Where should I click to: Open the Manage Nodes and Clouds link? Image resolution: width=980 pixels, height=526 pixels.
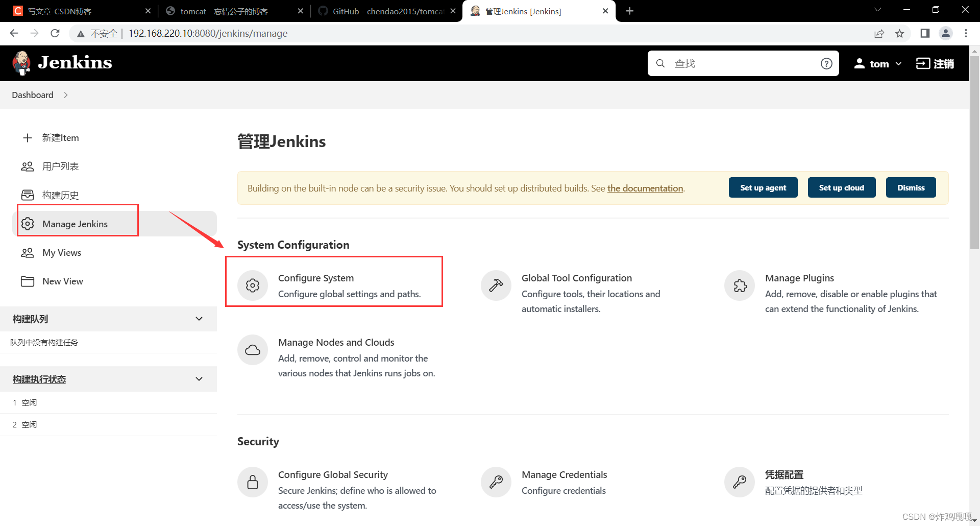tap(336, 343)
